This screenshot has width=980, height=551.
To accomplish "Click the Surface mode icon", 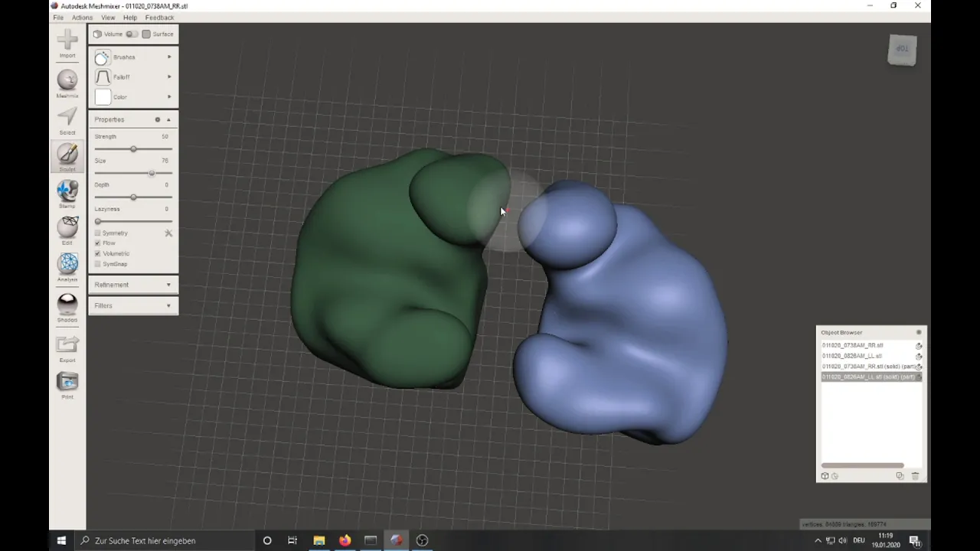I will (146, 34).
